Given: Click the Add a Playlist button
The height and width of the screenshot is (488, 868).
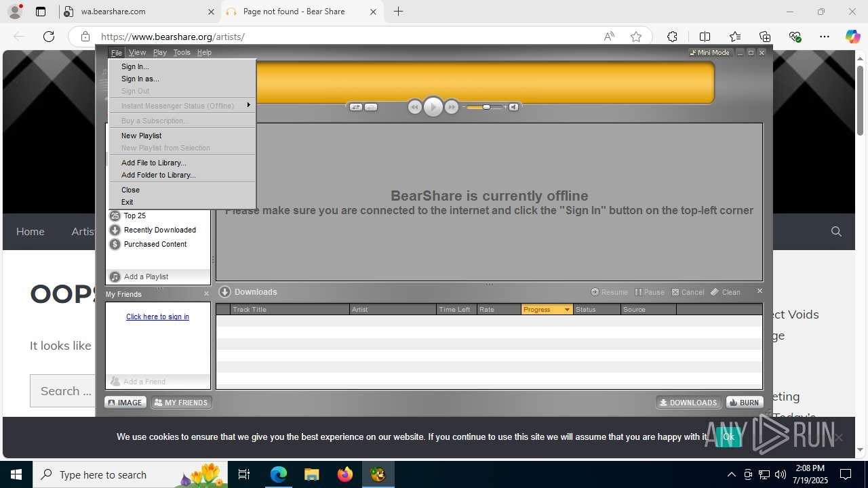Looking at the screenshot, I should [158, 277].
